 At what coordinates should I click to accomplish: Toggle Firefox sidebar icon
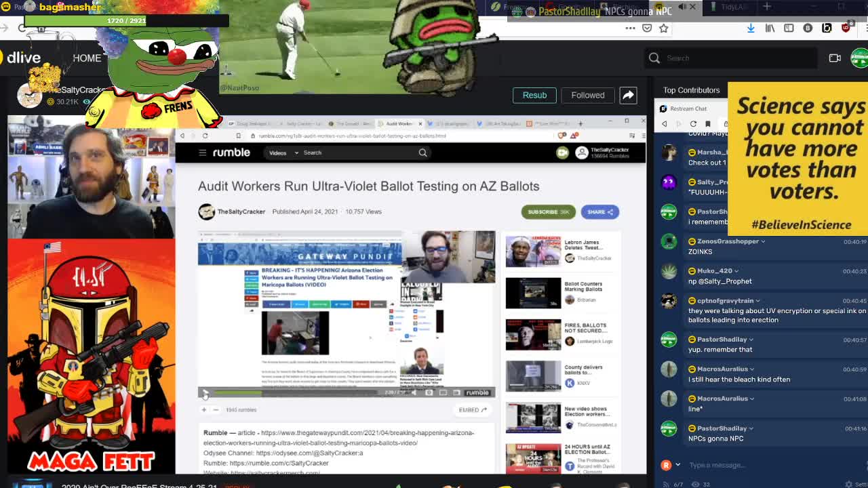[x=789, y=28]
